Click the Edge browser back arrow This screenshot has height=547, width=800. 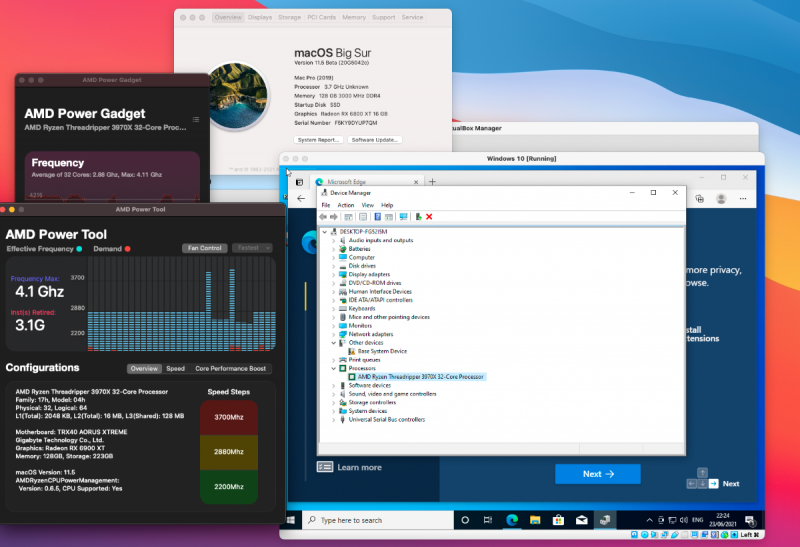[301, 199]
